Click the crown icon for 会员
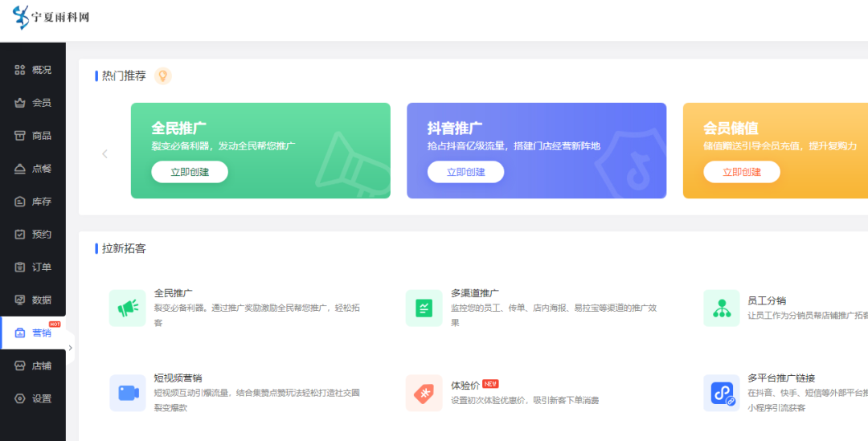The height and width of the screenshot is (441, 868). click(x=20, y=102)
